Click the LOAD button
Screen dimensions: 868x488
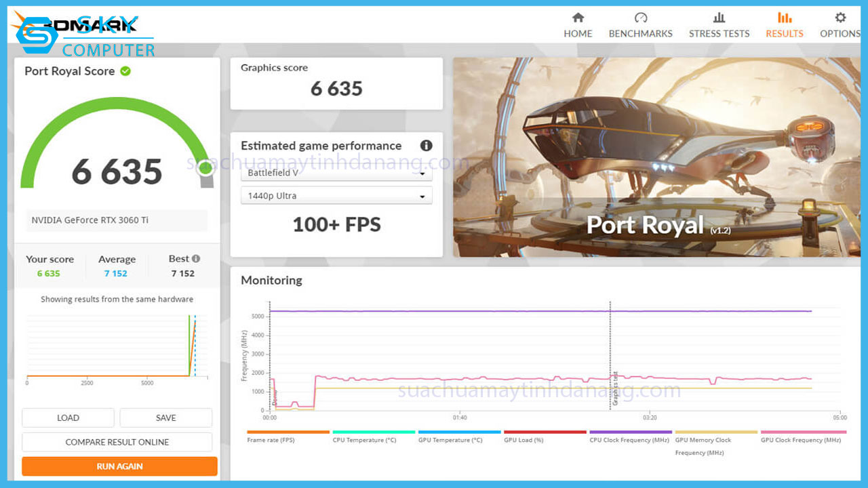tap(68, 418)
